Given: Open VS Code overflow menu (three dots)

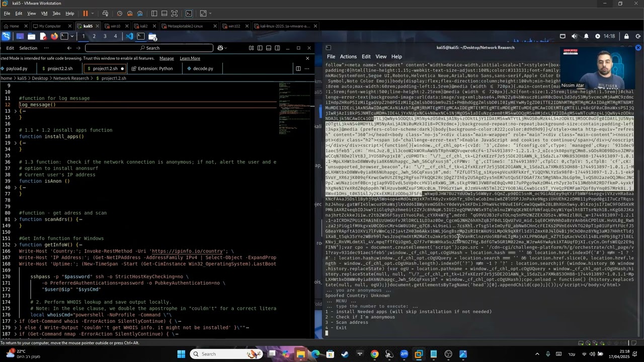Looking at the screenshot, I should pos(46,48).
